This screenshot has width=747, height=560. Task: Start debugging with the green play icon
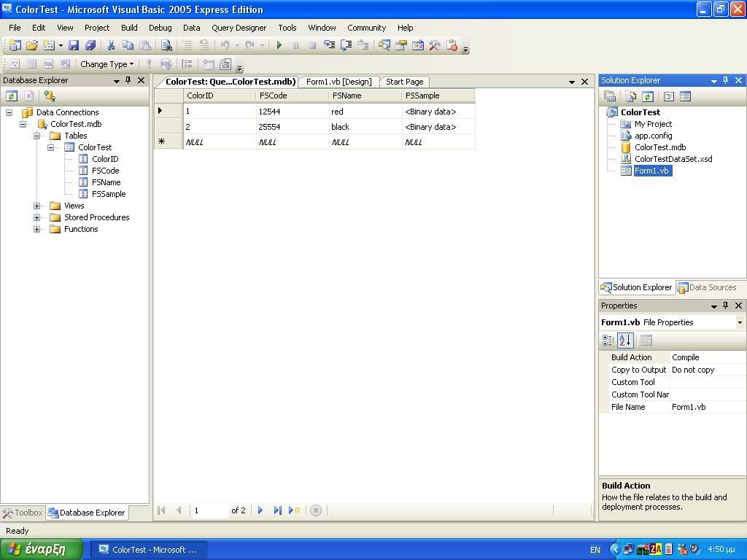pyautogui.click(x=279, y=45)
